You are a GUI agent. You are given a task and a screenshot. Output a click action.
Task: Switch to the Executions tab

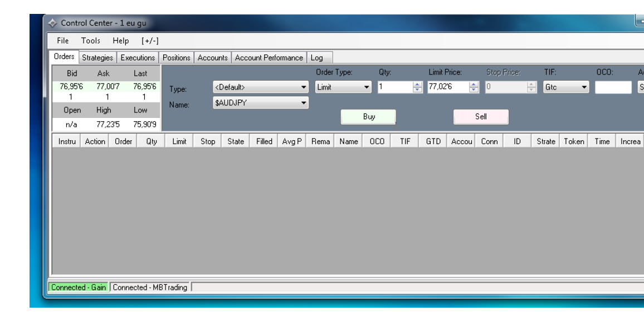point(138,58)
